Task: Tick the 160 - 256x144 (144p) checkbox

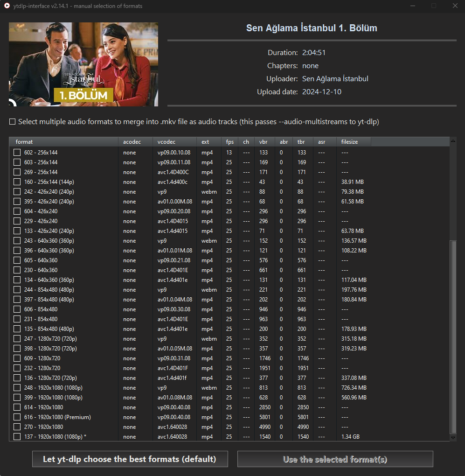Action: 17,182
